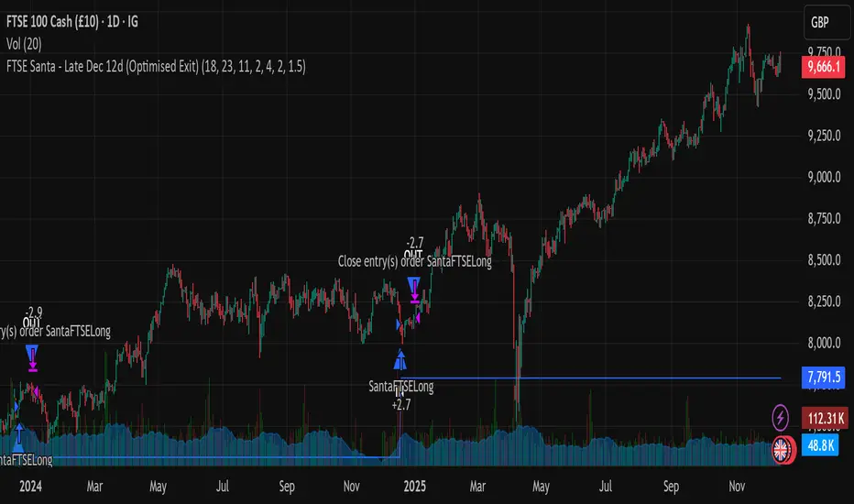
Task: Click the 9,250.0 price axis label
Action: point(824,136)
